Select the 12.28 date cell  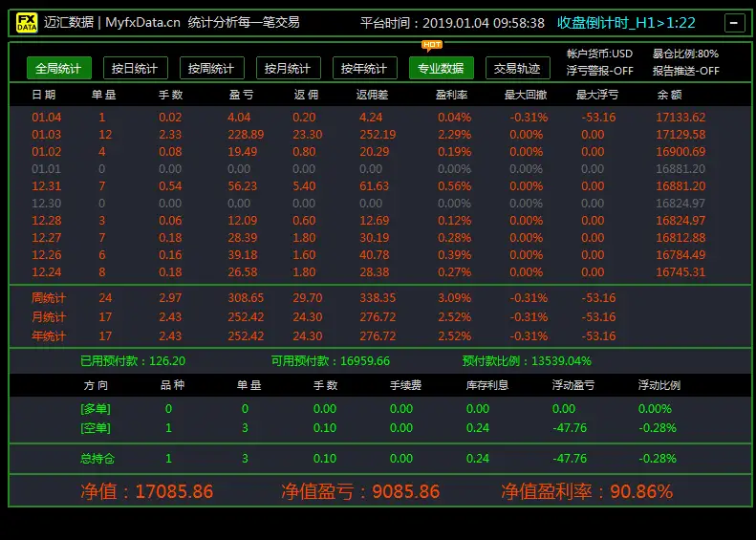(46, 221)
